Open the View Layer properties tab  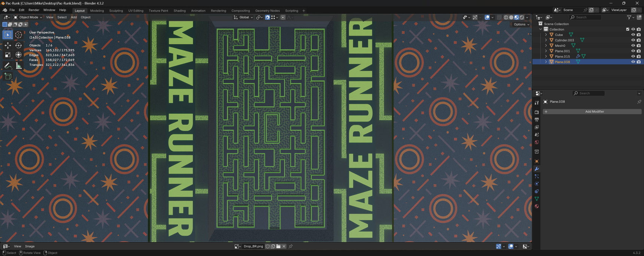(537, 127)
